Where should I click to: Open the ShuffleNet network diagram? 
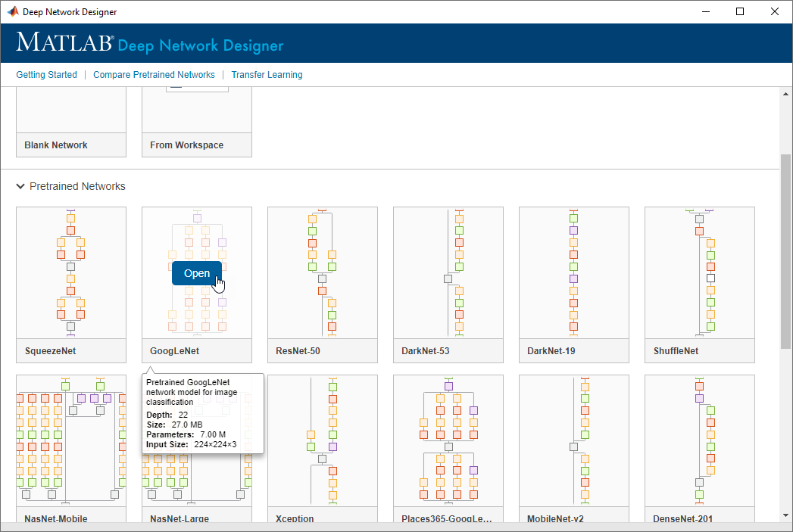700,272
